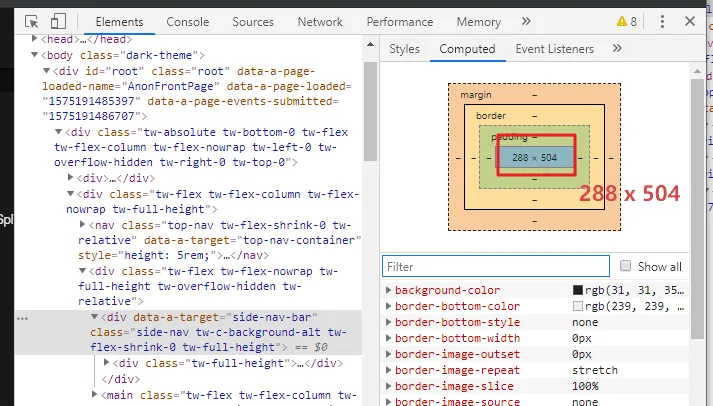
Task: Expand the background-color computed property
Action: click(389, 291)
